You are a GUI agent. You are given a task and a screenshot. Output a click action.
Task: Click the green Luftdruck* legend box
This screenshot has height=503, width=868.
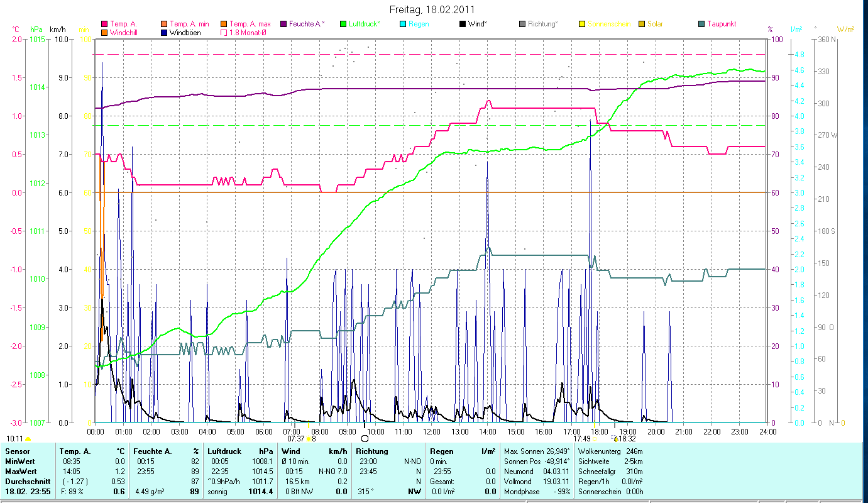click(x=343, y=24)
